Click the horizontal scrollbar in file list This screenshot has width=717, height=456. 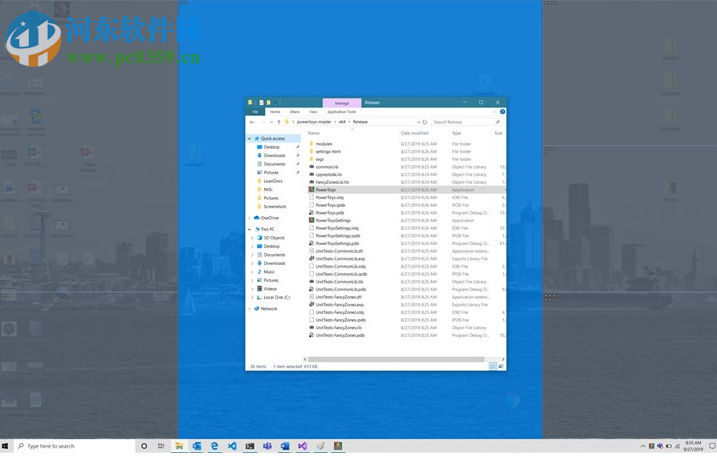pos(396,359)
